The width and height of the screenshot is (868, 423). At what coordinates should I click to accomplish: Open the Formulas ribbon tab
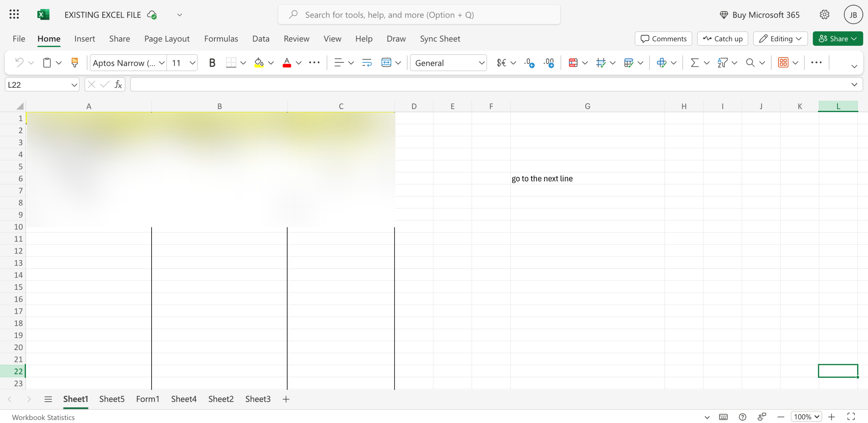click(221, 39)
